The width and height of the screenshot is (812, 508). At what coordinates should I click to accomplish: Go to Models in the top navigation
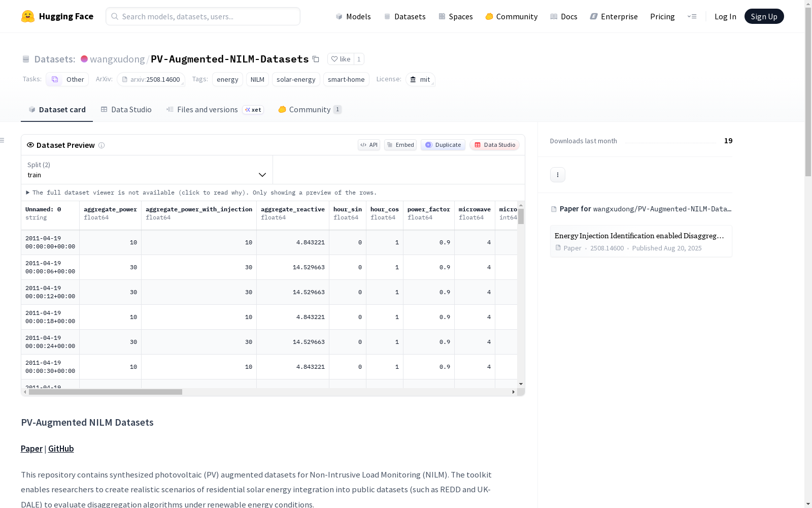click(x=353, y=16)
